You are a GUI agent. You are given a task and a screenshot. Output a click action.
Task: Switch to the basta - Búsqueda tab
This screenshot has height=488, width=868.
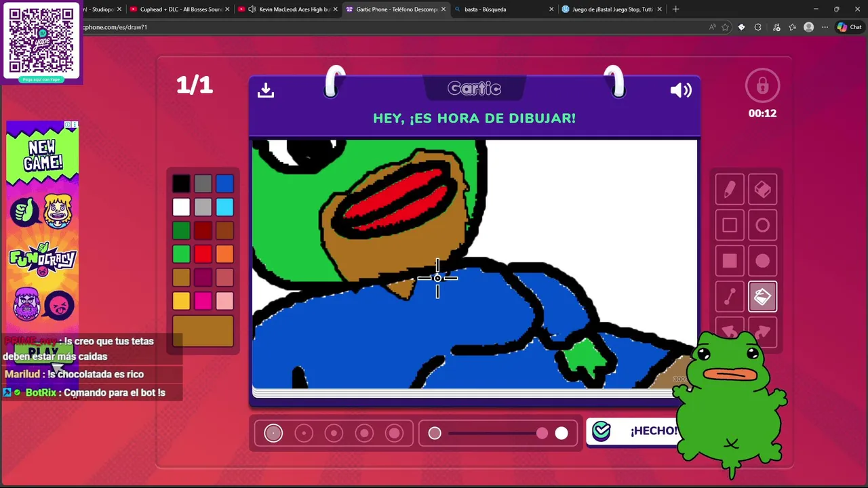click(x=504, y=9)
